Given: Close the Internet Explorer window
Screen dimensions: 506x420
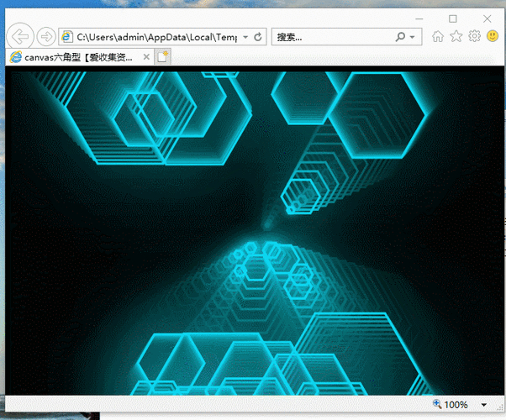Looking at the screenshot, I should [488, 18].
